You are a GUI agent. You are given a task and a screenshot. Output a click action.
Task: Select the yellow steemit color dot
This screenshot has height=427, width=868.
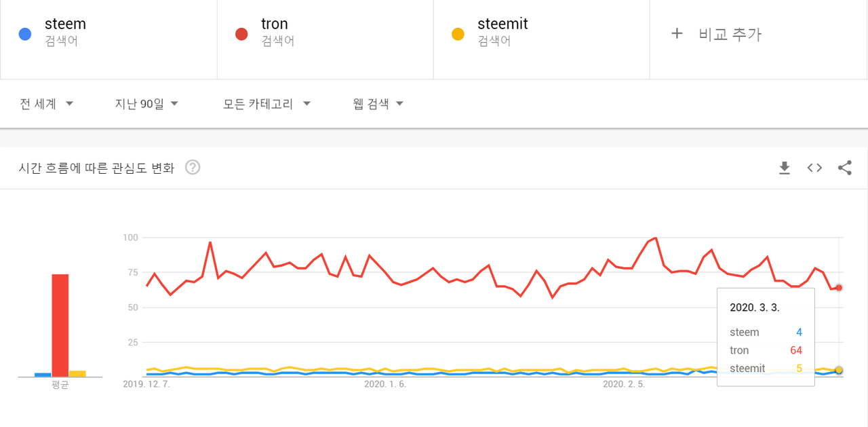(458, 34)
